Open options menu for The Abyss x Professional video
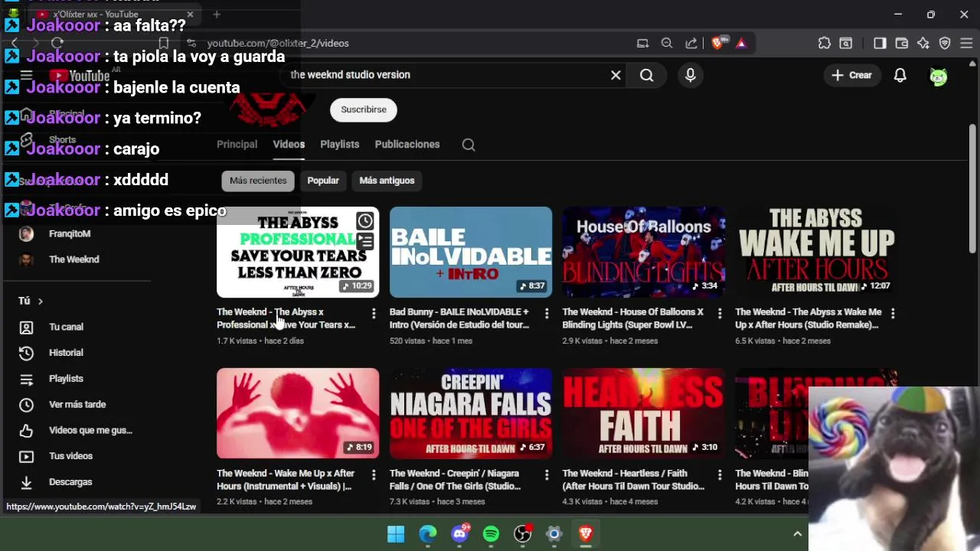Screen dimensions: 980x551 tap(374, 313)
